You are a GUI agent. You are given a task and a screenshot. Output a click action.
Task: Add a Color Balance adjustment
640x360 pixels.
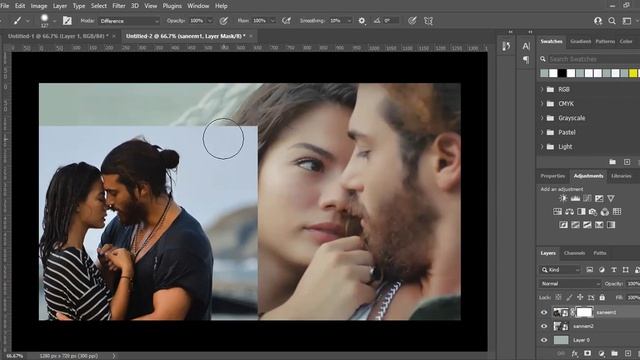click(569, 211)
